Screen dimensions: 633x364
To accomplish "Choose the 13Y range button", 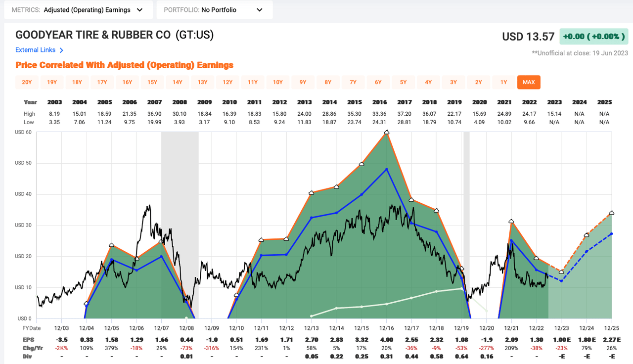I will pos(202,82).
